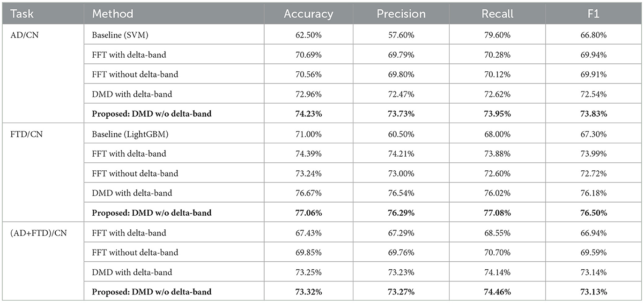Screen dimensions: 644x303
Task: Click the Method column header
Action: (112, 14)
